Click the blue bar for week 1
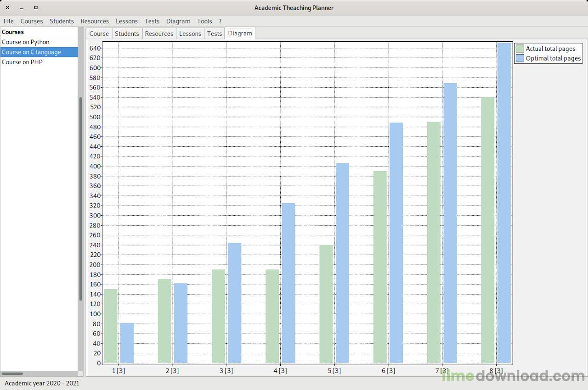The width and height of the screenshot is (588, 390). click(127, 343)
